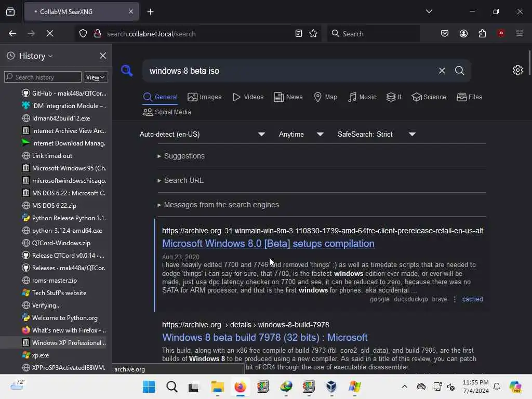
Task: Stop loading the page
Action: (x=50, y=34)
